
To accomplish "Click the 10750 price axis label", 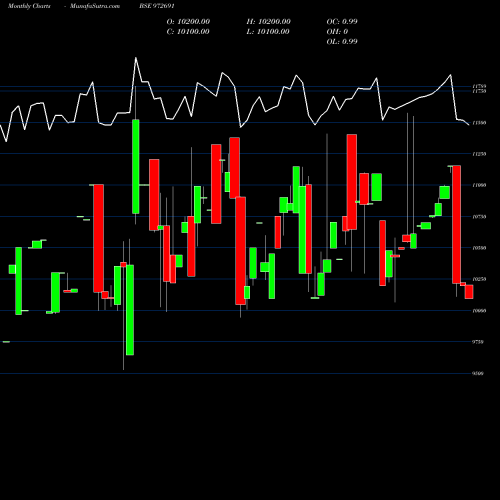I will 479,216.
